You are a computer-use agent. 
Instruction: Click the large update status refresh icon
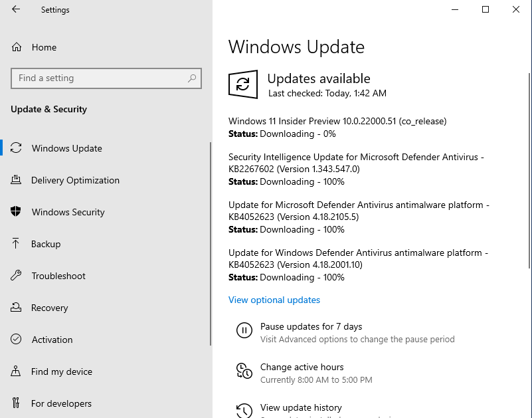pyautogui.click(x=243, y=84)
